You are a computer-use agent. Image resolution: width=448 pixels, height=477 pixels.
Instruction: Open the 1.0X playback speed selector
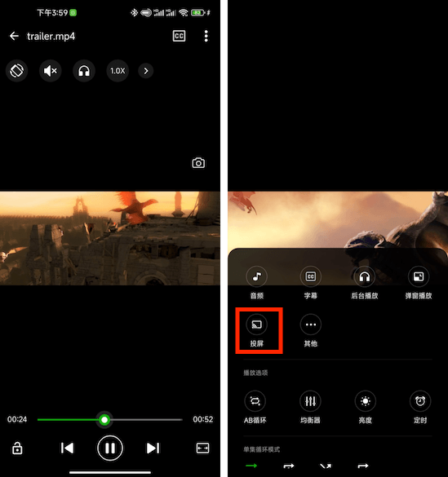coord(118,71)
